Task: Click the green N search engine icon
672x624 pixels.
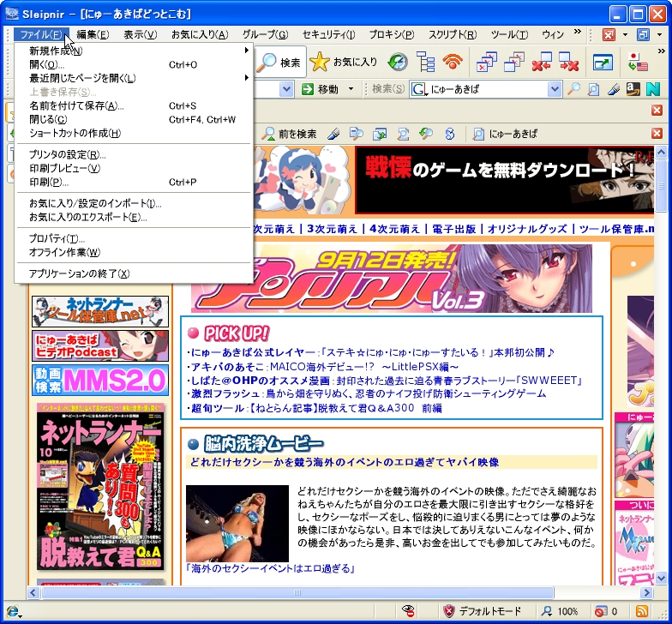Action: [653, 89]
